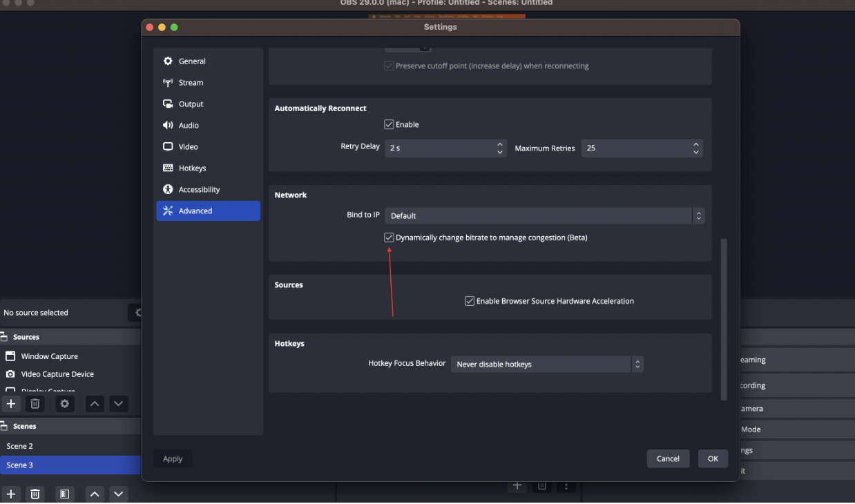Viewport: 855px width, 504px height.
Task: Click the Settings dialog vertical scrollbar
Action: (x=724, y=320)
